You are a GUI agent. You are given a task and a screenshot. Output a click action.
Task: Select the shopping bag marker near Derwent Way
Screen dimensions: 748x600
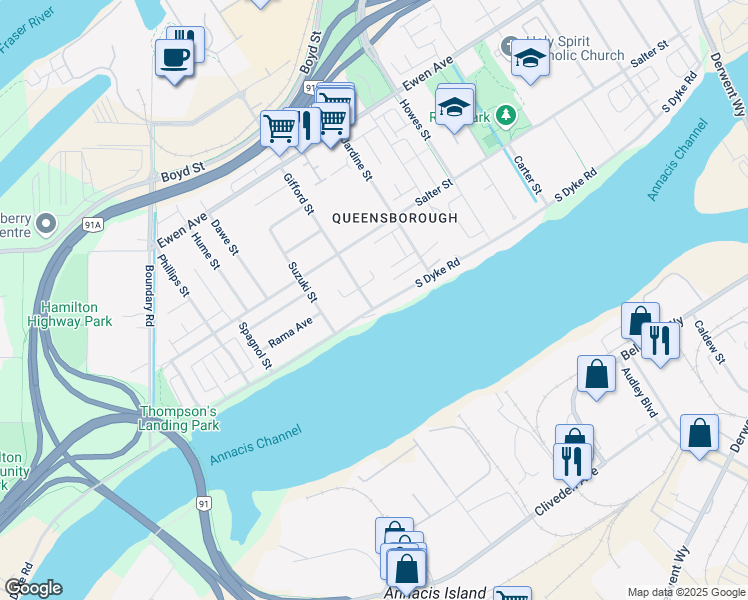pos(699,436)
